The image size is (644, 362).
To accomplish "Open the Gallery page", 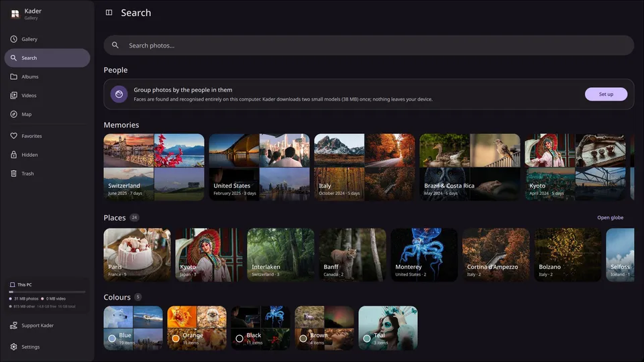I will tap(47, 39).
